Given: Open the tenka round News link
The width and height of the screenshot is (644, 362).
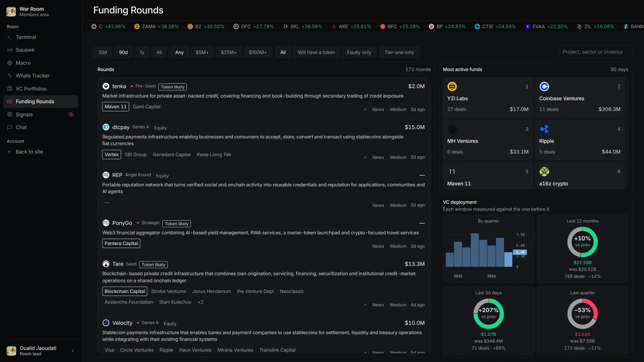Looking at the screenshot, I should [x=378, y=109].
